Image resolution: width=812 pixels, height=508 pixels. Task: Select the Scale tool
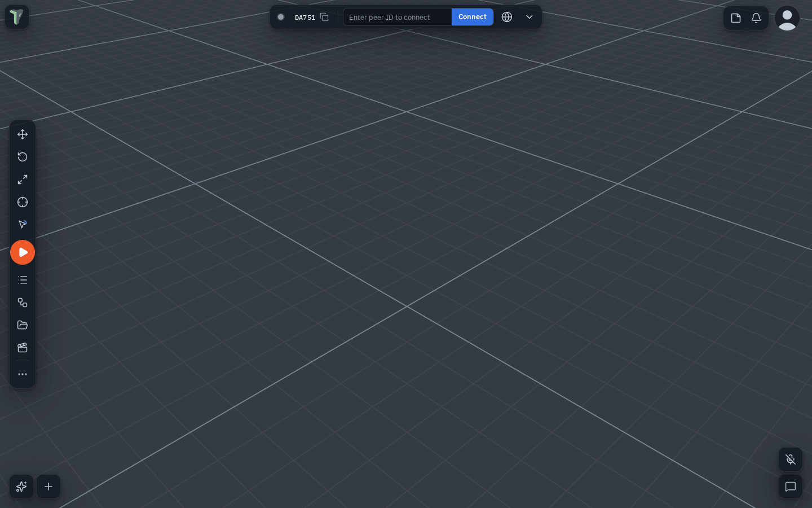click(23, 179)
